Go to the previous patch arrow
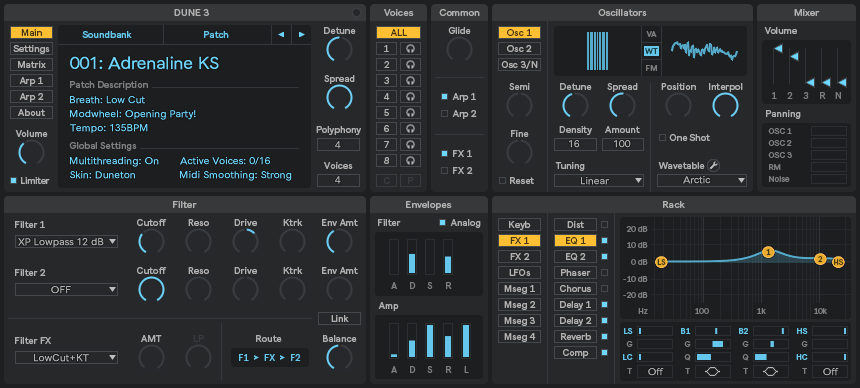 (281, 35)
